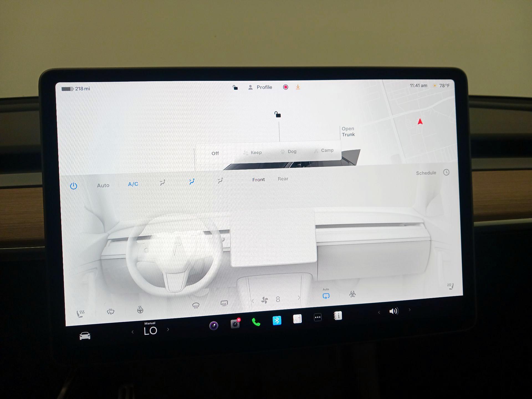The height and width of the screenshot is (399, 532).
Task: Open the app launcher three dots
Action: point(318,317)
